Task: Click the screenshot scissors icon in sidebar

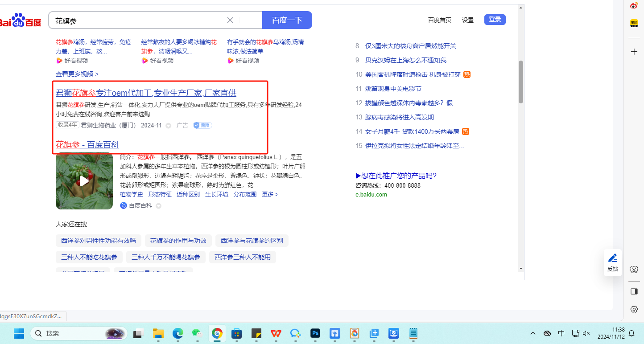Action: 634,270
